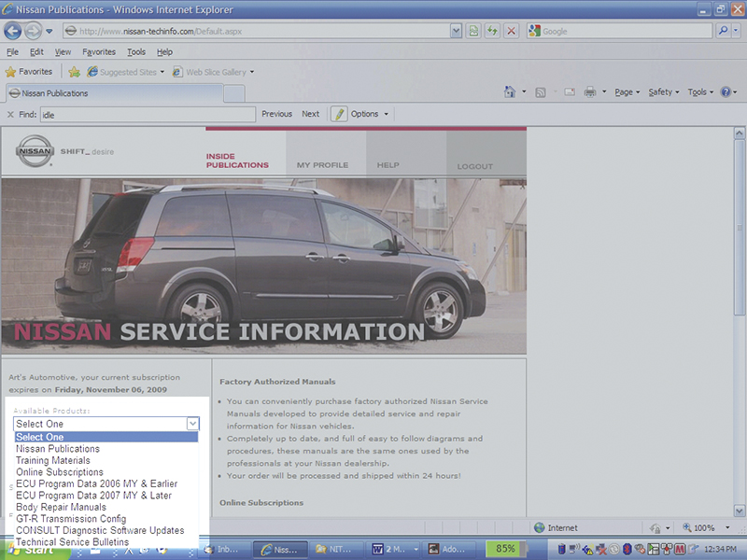The width and height of the screenshot is (747, 560).
Task: Expand the Print options dropdown arrow
Action: 604,91
